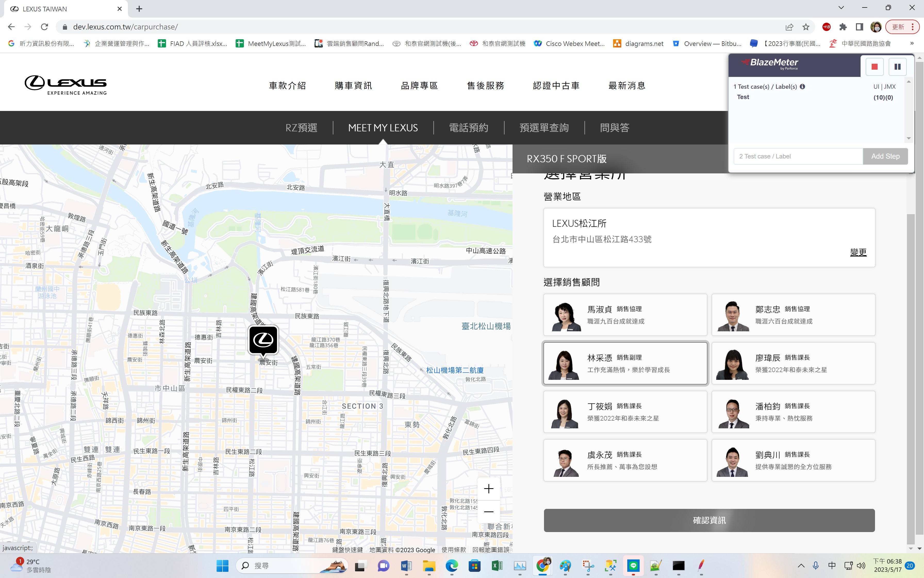Focus the Test case / Label input
924x578 pixels.
[x=798, y=156]
